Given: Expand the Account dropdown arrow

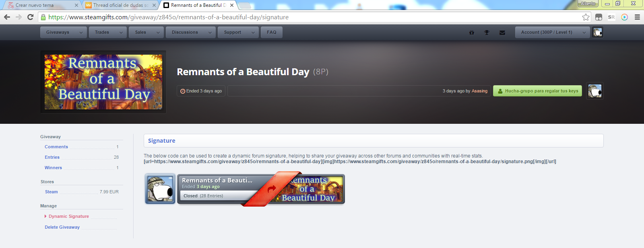Looking at the screenshot, I should 584,32.
